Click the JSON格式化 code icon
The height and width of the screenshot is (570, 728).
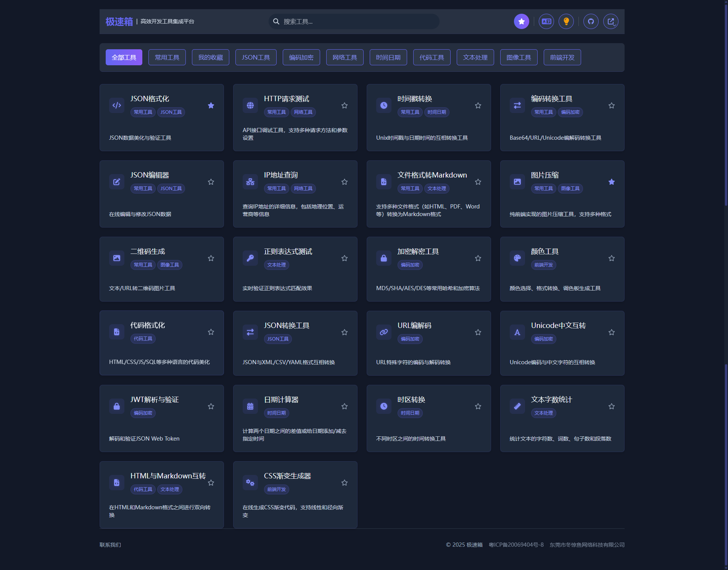[117, 105]
